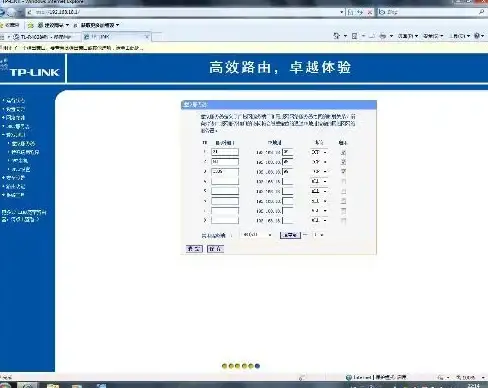Image resolution: width=488 pixels, height=388 pixels.
Task: Click the Feeds icon in the command bar
Action: click(x=354, y=36)
